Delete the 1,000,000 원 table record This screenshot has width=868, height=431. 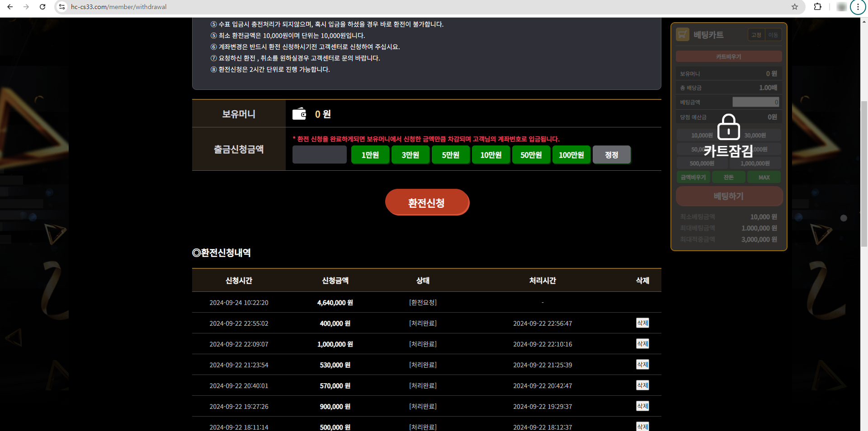tap(642, 344)
